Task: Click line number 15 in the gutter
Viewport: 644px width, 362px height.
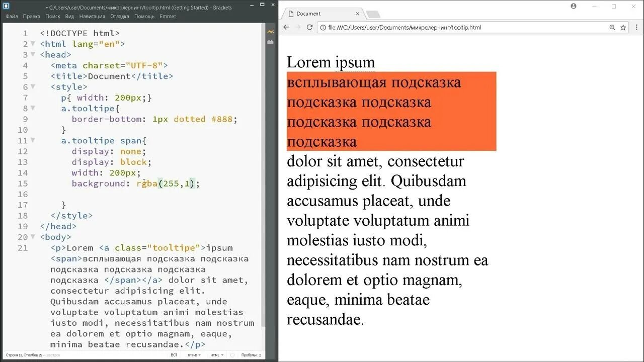Action: click(23, 184)
